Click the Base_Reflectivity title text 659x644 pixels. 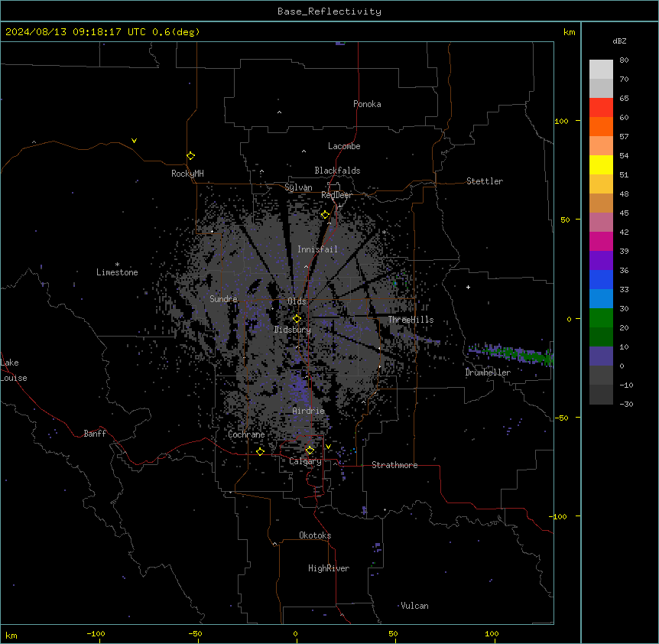coord(329,11)
